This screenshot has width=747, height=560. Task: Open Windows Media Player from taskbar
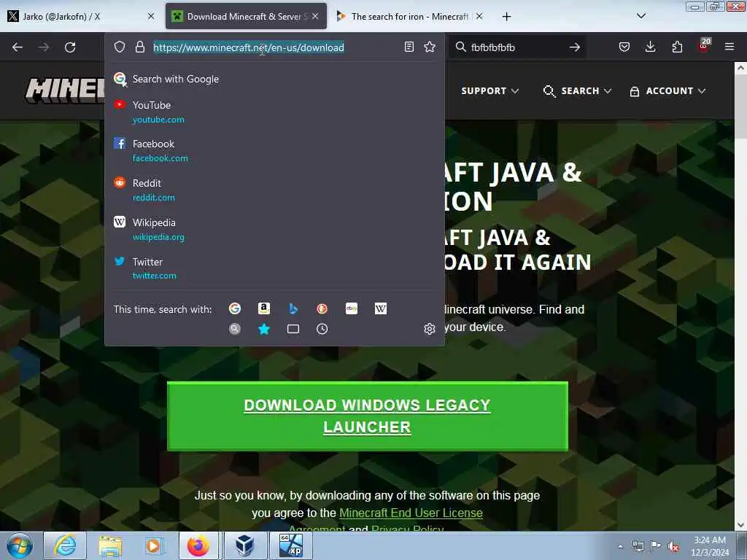(x=154, y=545)
